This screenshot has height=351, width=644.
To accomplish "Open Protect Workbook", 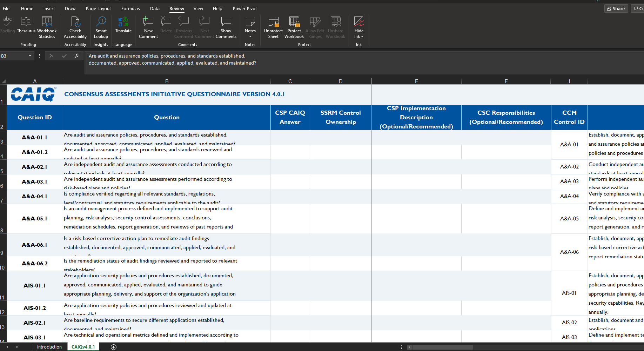I will [x=294, y=27].
